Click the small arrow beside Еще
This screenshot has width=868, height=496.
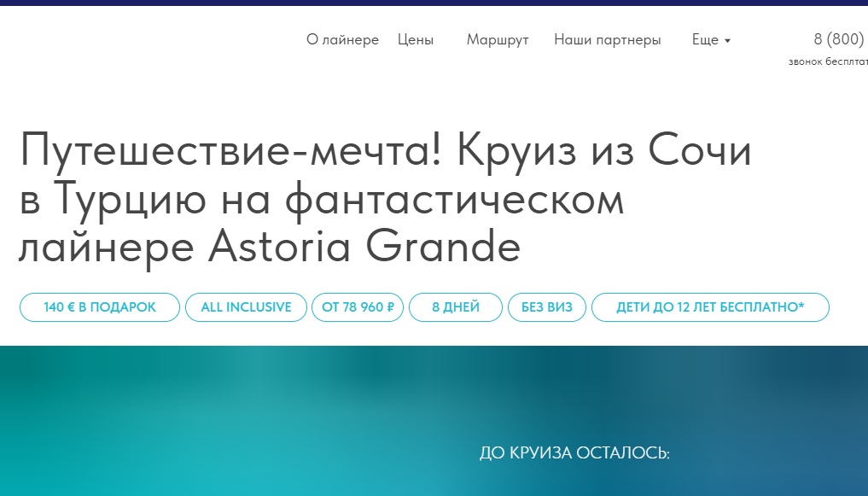click(x=727, y=41)
